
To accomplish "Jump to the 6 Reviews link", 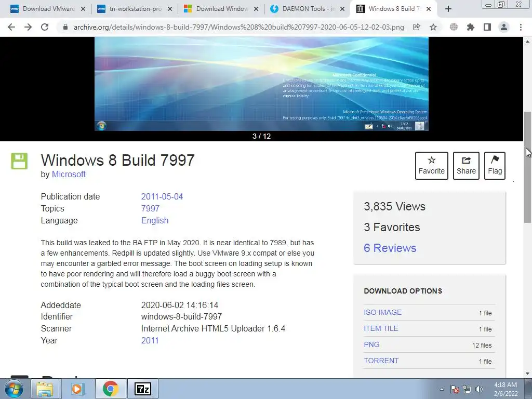I will pos(390,248).
